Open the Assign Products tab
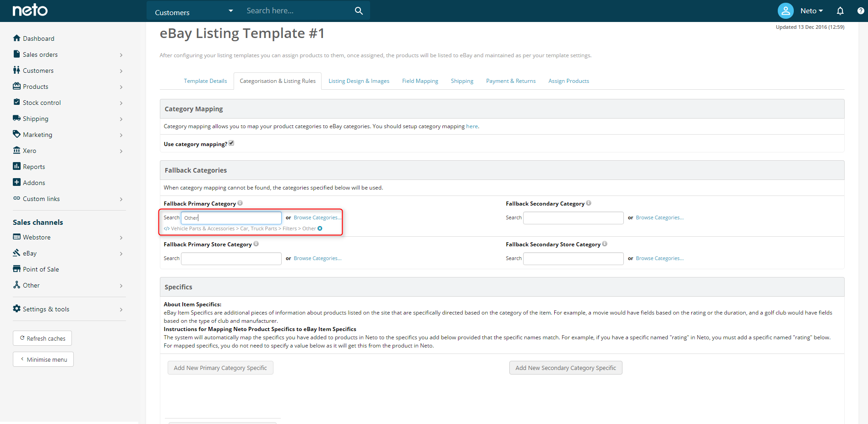 568,81
